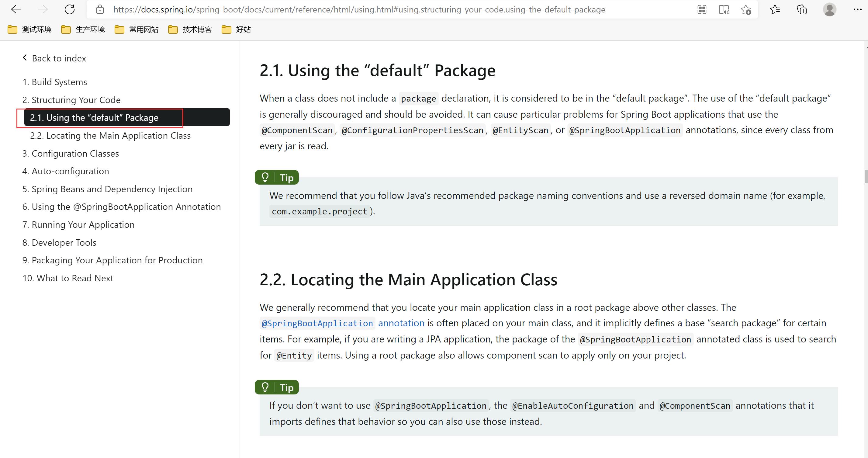Open the 常用网站 bookmark folder
This screenshot has width=868, height=458.
(137, 30)
